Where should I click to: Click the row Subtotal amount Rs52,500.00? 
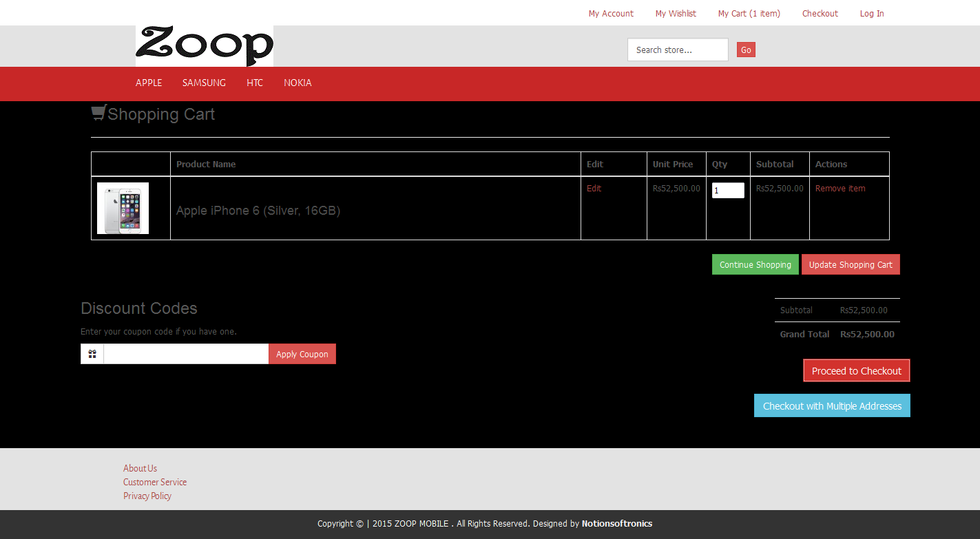780,188
